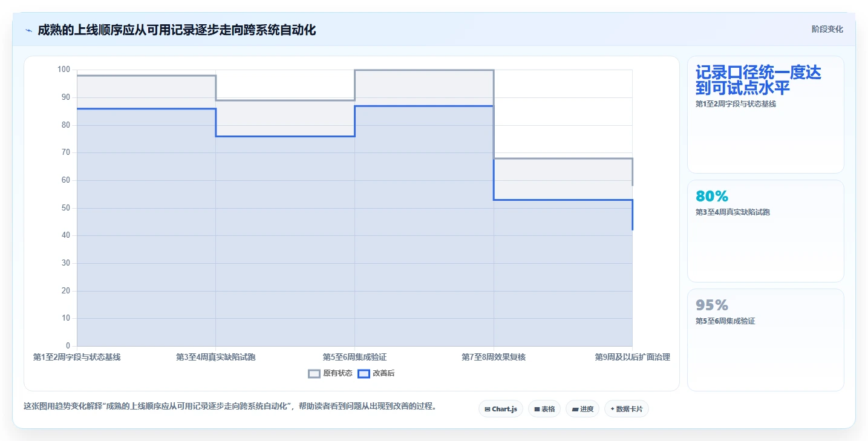The height and width of the screenshot is (441, 868).
Task: Click the 第1至2周字段与状态基线 caption in first card
Action: (736, 104)
